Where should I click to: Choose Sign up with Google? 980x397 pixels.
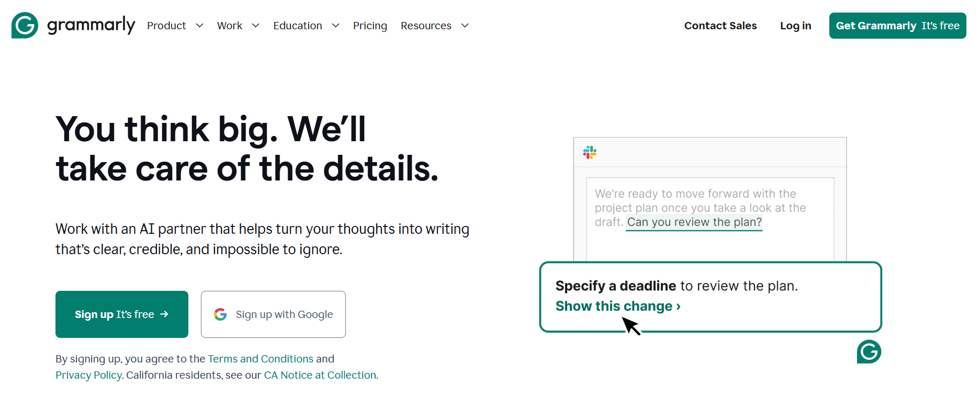pos(273,314)
